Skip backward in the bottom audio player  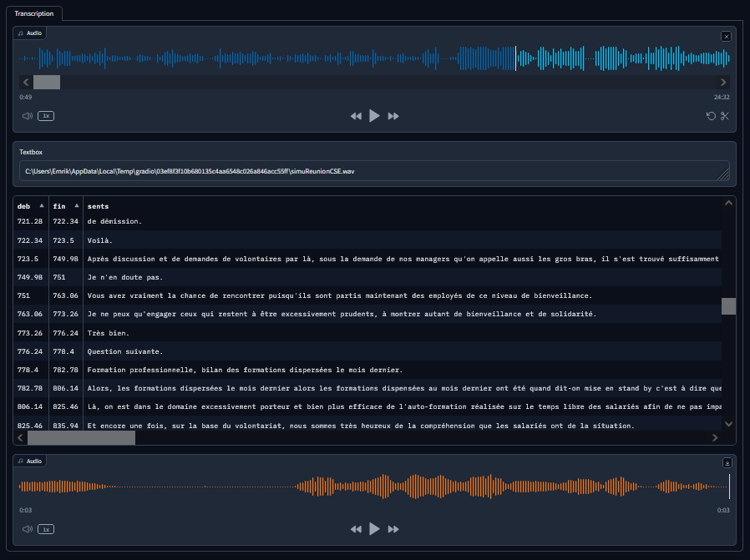point(356,528)
